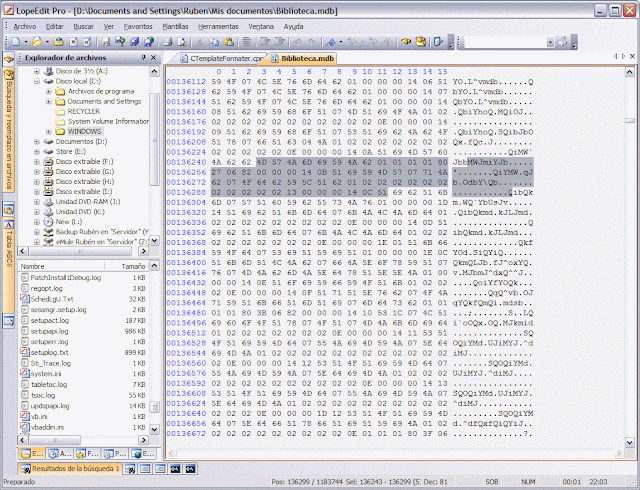640x490 pixels.
Task: Click the Save file floppy icon
Action: click(x=106, y=42)
